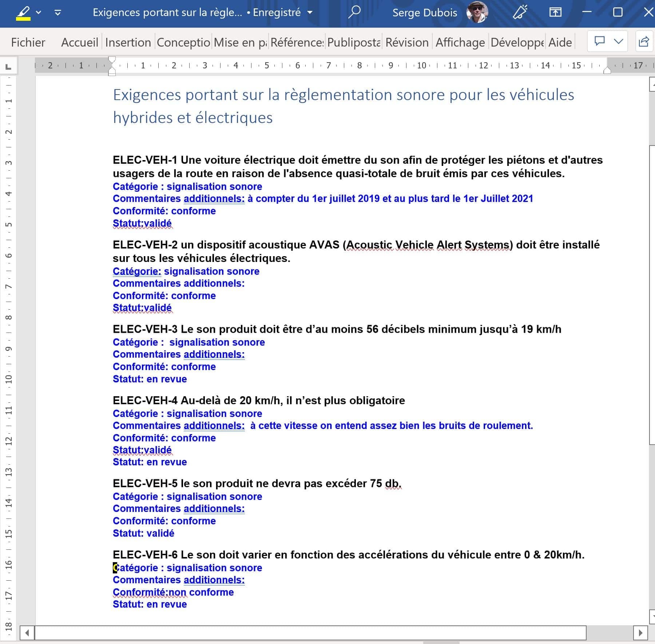This screenshot has width=655, height=644.
Task: Click the horizontal scrollbar track
Action: [310, 633]
